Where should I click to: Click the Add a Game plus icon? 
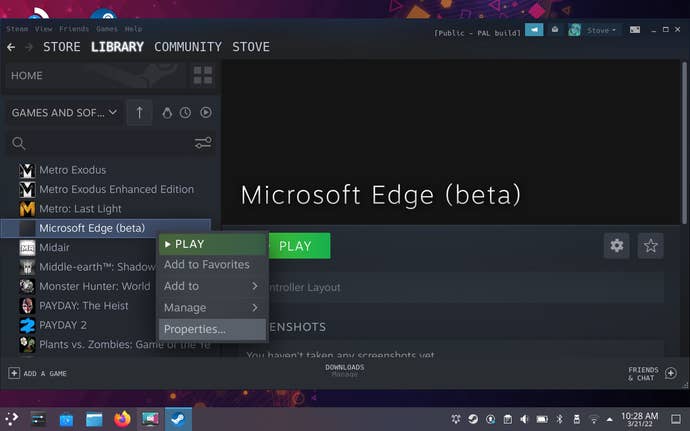pos(14,373)
